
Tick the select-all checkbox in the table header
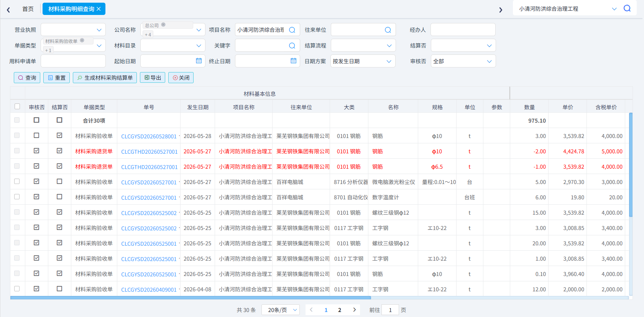17,107
